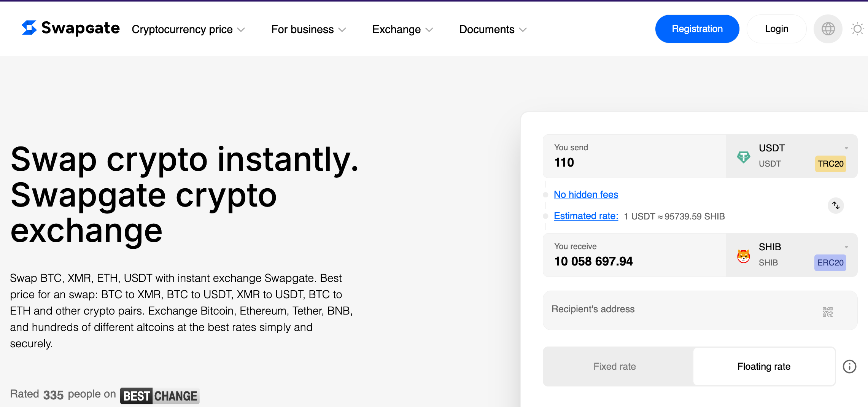Click the USDT Tether coin icon
This screenshot has height=407, width=868.
(743, 157)
